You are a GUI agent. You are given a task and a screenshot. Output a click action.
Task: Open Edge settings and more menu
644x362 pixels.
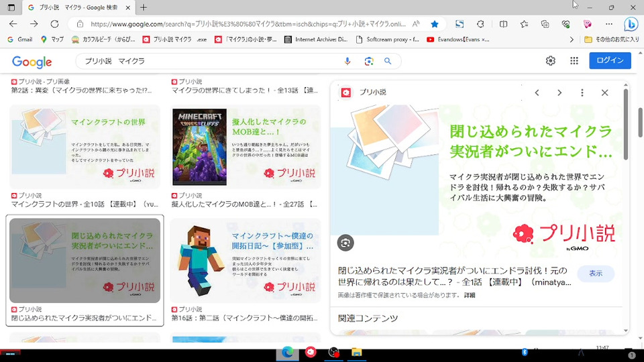(x=609, y=24)
